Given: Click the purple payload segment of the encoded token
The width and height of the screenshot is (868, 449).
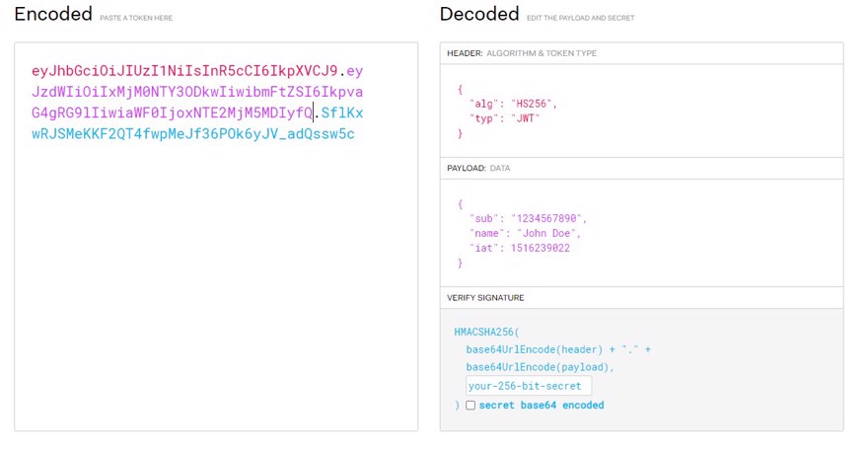Looking at the screenshot, I should (x=197, y=92).
